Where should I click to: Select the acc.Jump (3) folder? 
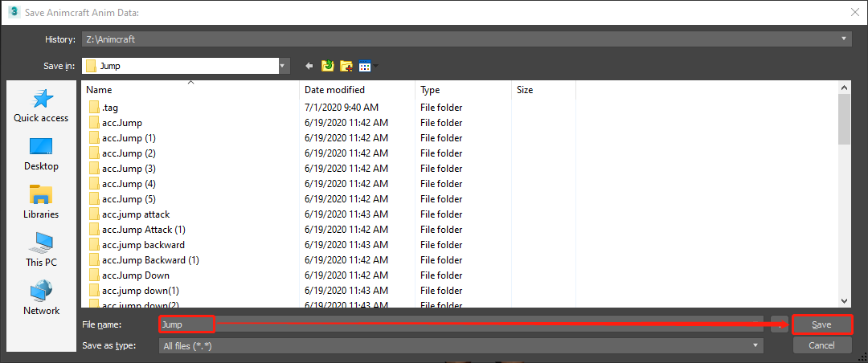click(x=129, y=168)
